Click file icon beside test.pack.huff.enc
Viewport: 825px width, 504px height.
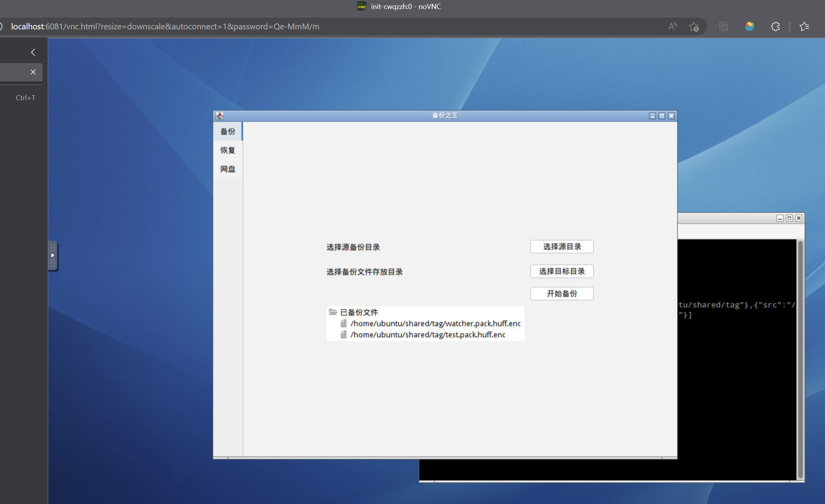tap(343, 335)
